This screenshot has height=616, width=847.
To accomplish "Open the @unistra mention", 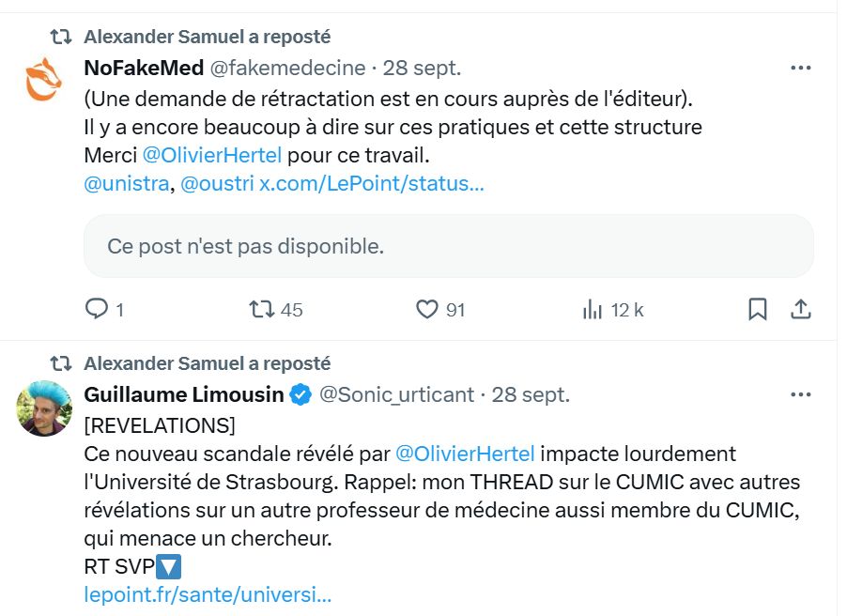I will 127,184.
